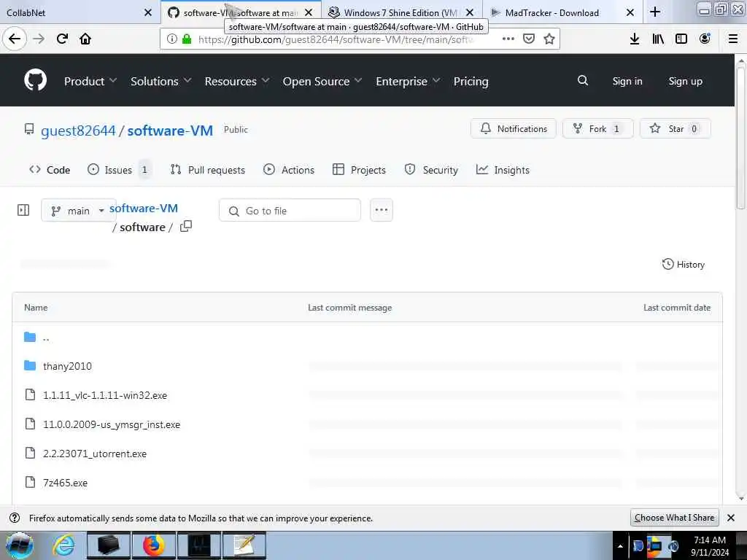Click the green padlock security icon
747x560 pixels.
187,39
